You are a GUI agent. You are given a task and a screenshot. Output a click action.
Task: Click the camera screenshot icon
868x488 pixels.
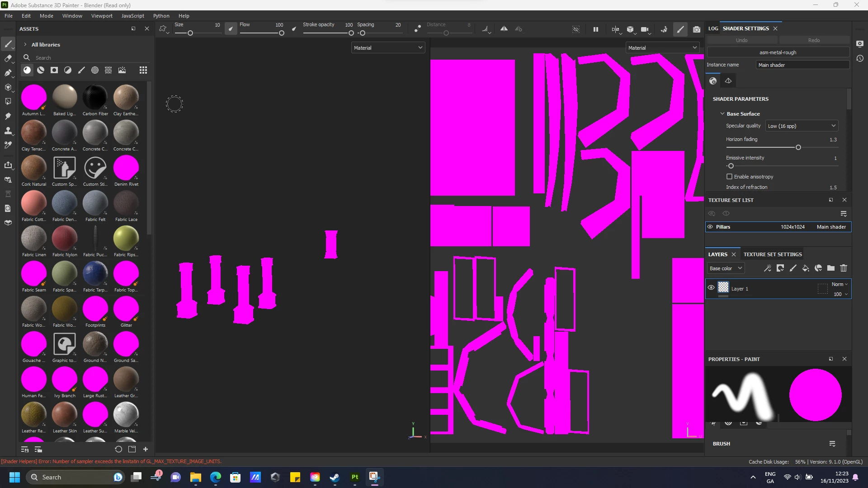pyautogui.click(x=697, y=29)
